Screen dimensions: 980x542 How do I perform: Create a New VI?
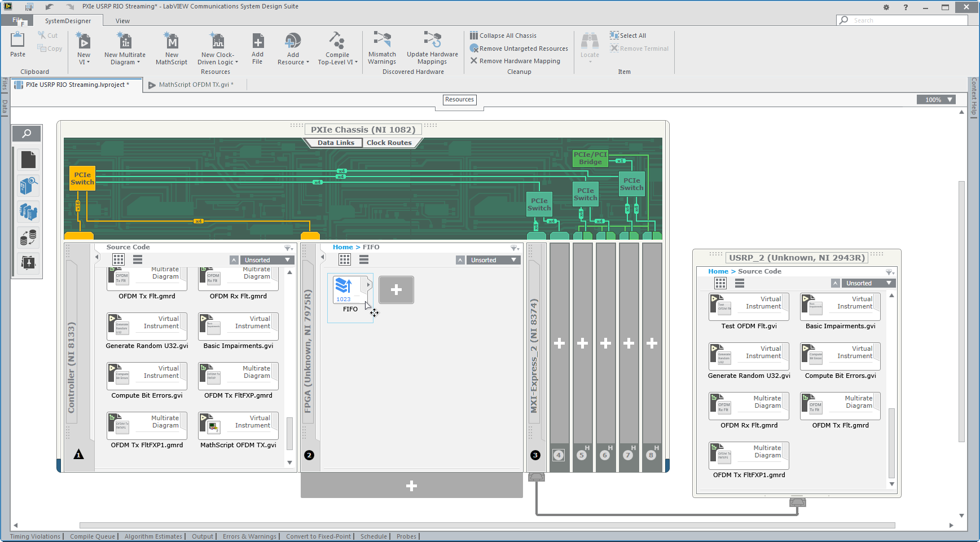tap(84, 49)
